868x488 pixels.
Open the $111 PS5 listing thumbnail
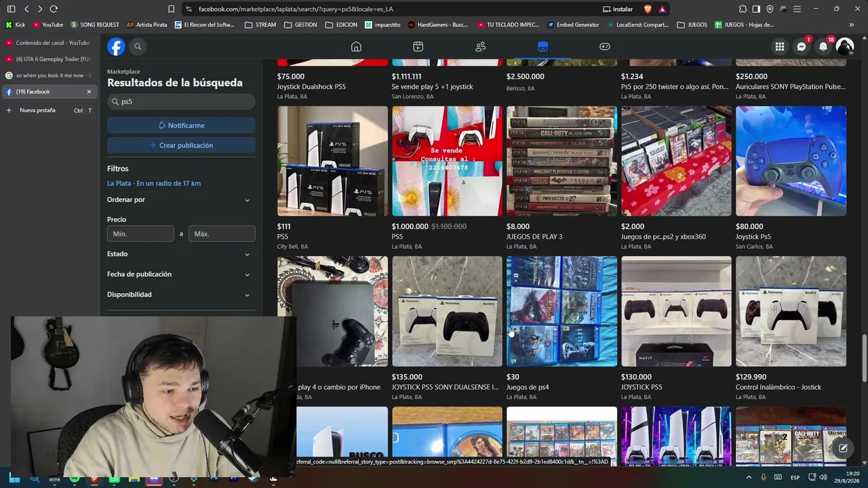pyautogui.click(x=332, y=161)
